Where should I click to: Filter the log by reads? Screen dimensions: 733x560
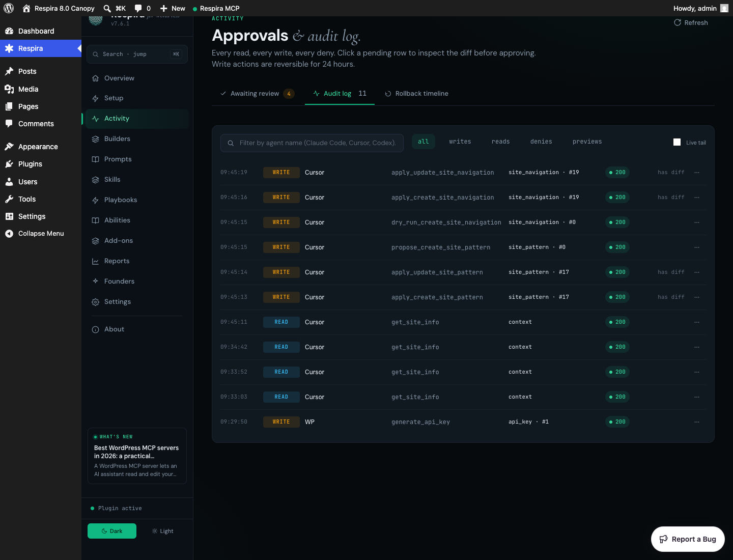point(501,142)
